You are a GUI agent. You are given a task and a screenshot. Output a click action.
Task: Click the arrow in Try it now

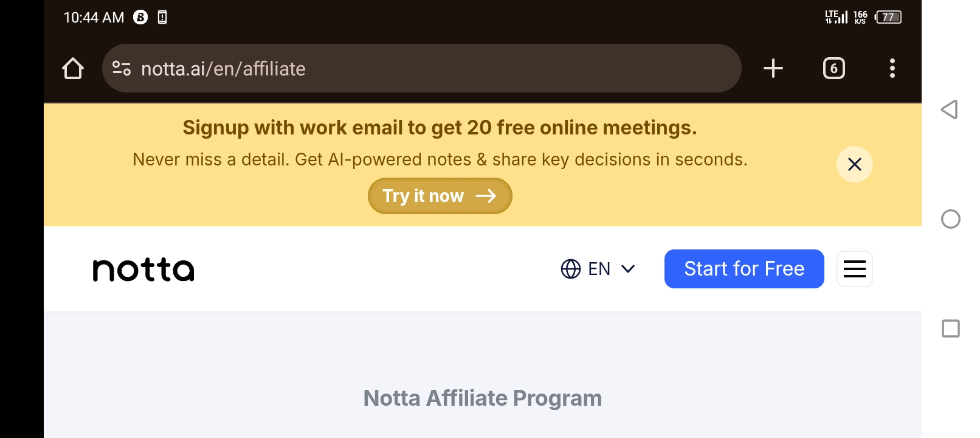486,196
